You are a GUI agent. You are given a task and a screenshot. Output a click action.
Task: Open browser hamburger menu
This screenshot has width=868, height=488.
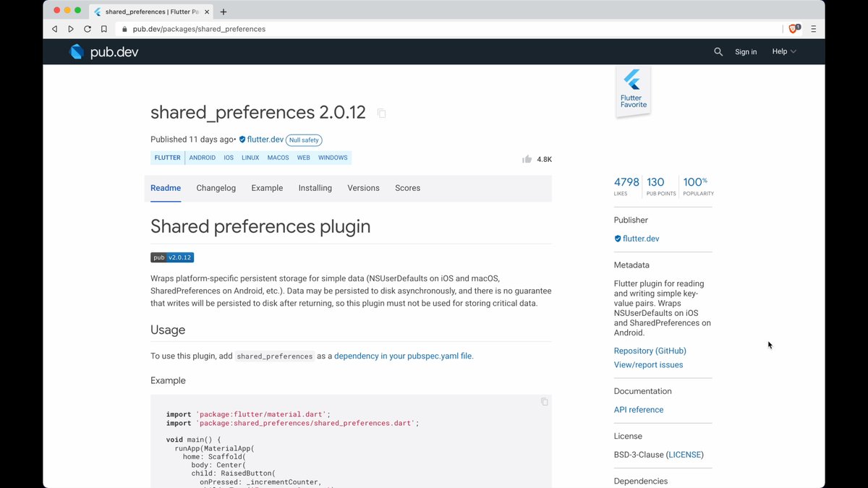813,29
